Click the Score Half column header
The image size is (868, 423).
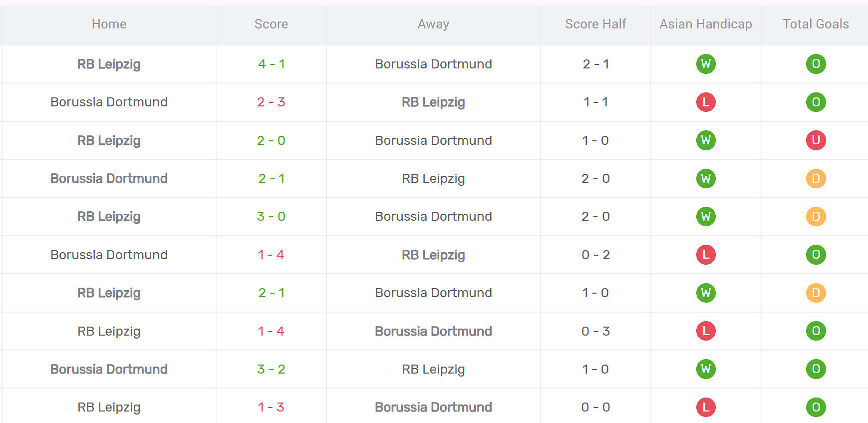click(595, 24)
